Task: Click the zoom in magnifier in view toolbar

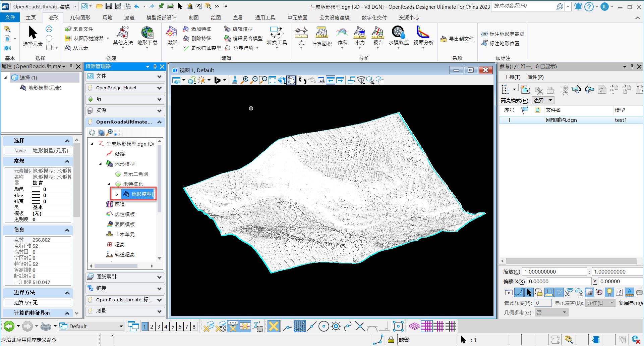Action: point(245,80)
